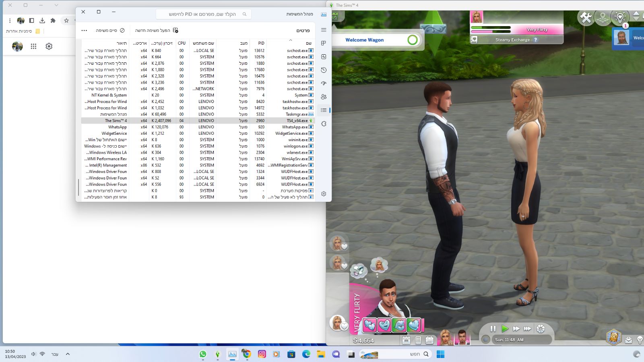The height and width of the screenshot is (362, 644).
Task: Click the lips kiss moodlet
Action: click(x=399, y=325)
